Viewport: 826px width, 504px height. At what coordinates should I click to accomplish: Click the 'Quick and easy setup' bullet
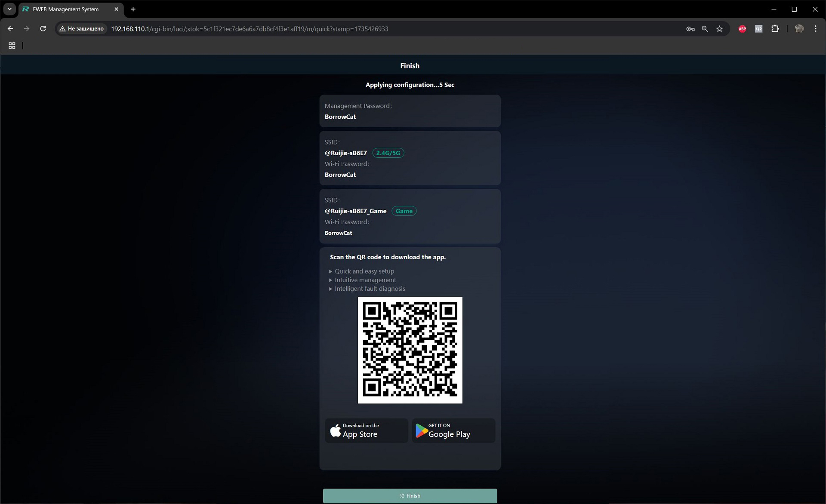tap(364, 271)
